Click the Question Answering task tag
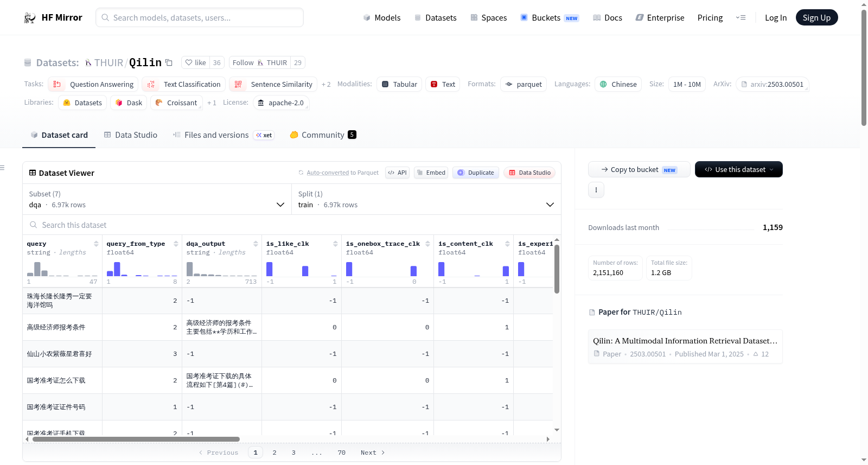This screenshot has width=868, height=465. point(93,84)
